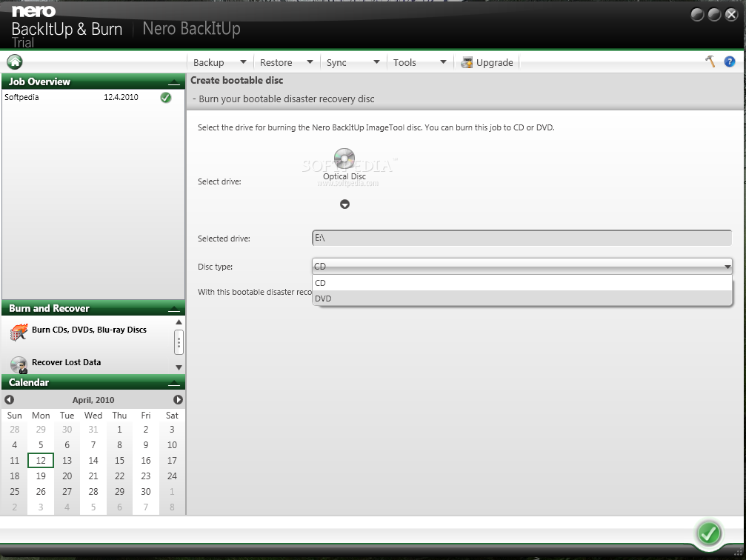Collapse the Job Overview panel
This screenshot has width=746, height=560.
click(174, 82)
